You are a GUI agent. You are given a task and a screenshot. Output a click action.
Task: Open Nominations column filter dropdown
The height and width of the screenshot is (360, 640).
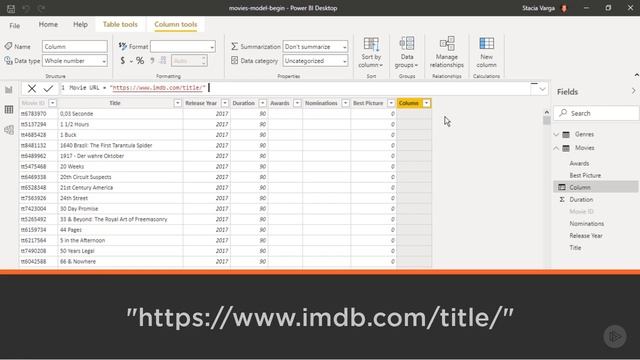pos(345,103)
